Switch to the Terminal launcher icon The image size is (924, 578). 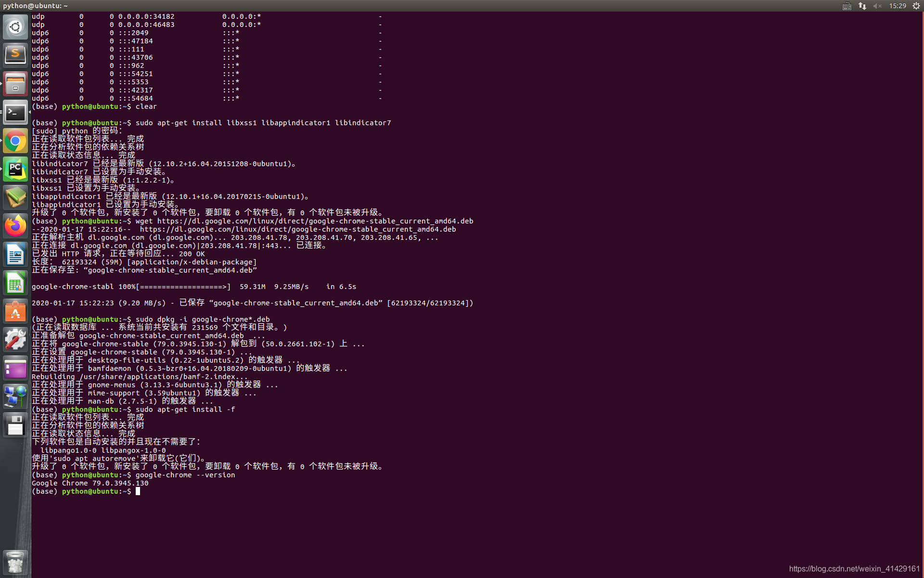(x=15, y=113)
